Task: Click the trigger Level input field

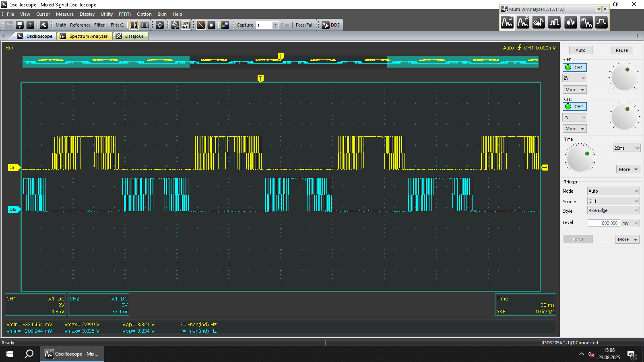Action: (603, 223)
